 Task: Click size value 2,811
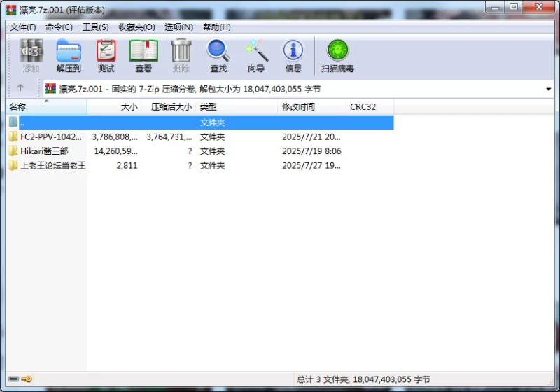click(127, 165)
